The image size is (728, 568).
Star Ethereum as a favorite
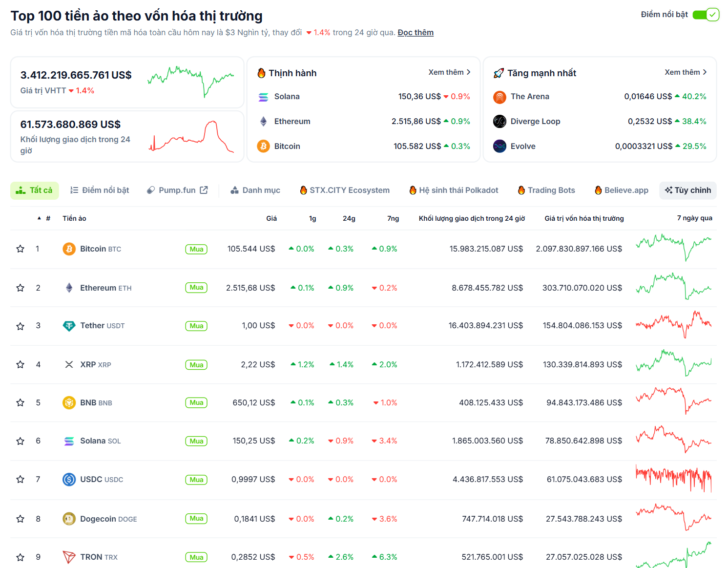click(20, 288)
